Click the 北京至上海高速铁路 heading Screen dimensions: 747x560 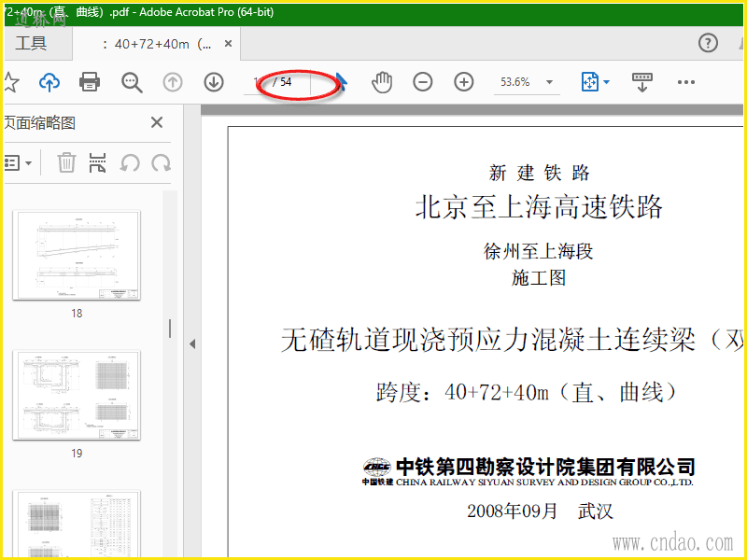coord(539,207)
